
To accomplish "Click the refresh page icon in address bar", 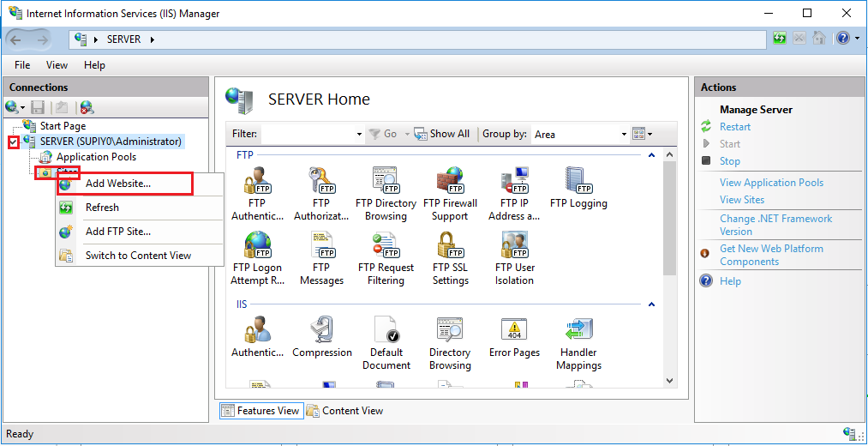I will pyautogui.click(x=780, y=39).
